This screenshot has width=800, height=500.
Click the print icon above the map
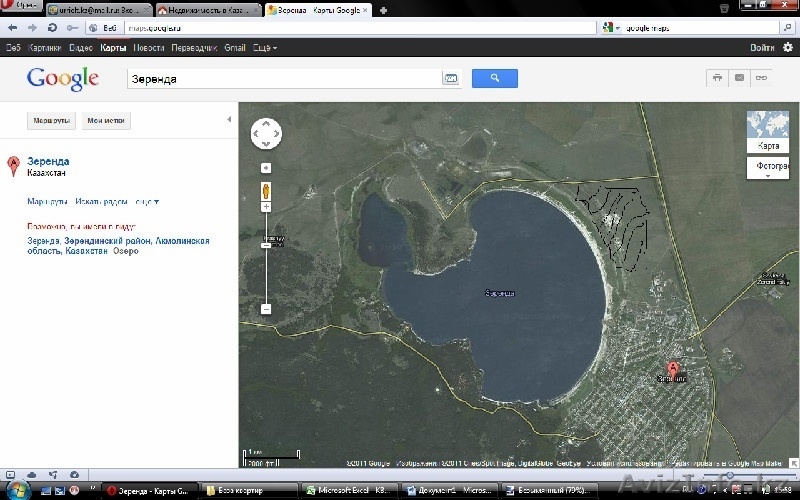pyautogui.click(x=717, y=78)
